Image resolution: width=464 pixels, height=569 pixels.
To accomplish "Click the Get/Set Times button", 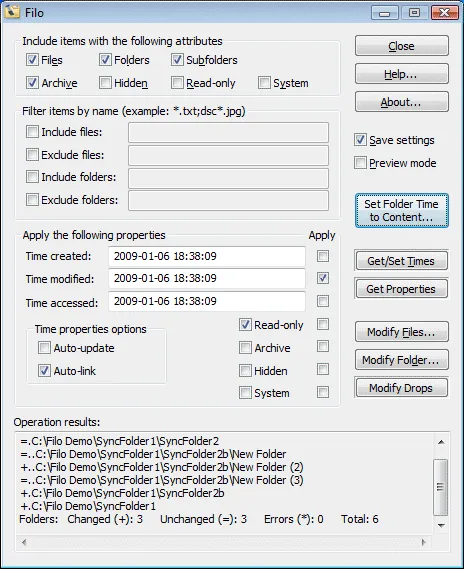I will pyautogui.click(x=402, y=261).
